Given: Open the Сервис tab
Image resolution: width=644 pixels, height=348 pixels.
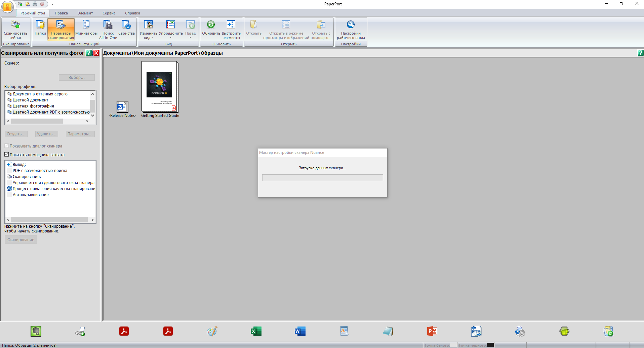Looking at the screenshot, I should 109,13.
